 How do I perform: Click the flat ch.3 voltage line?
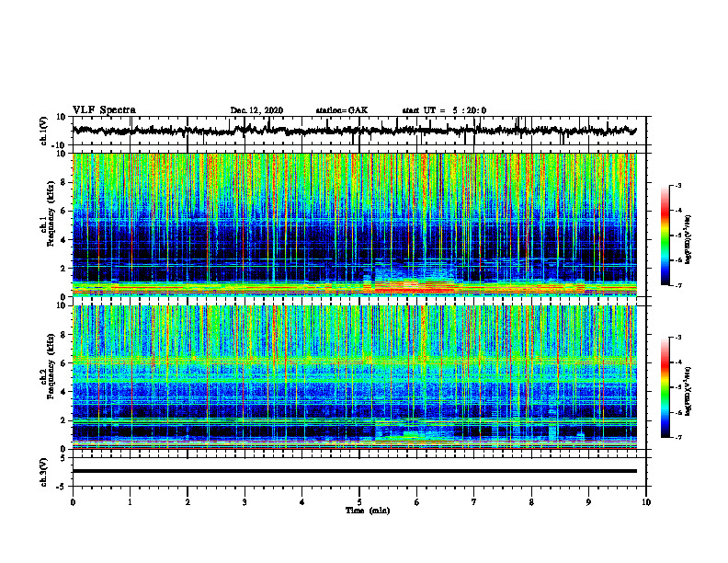click(354, 471)
